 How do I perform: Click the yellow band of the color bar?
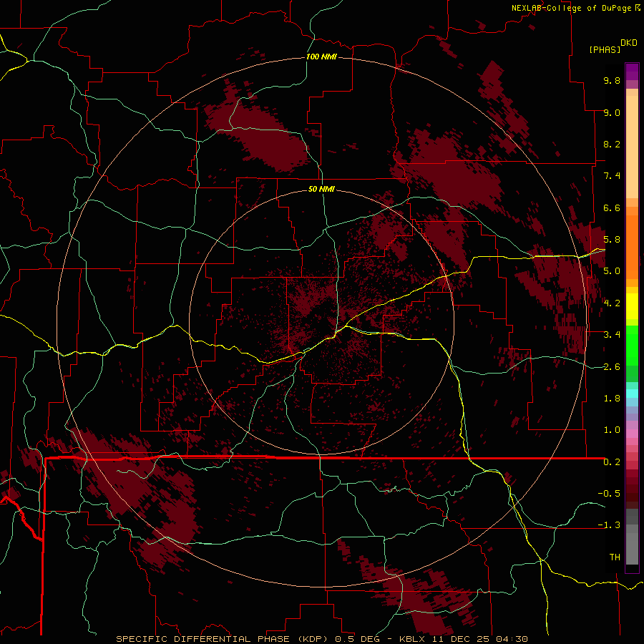(632, 306)
